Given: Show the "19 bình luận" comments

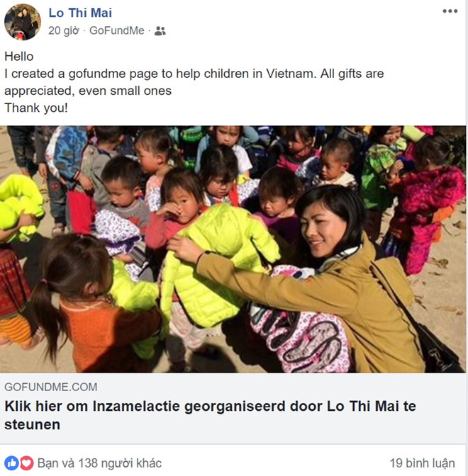Looking at the screenshot, I should click(422, 463).
